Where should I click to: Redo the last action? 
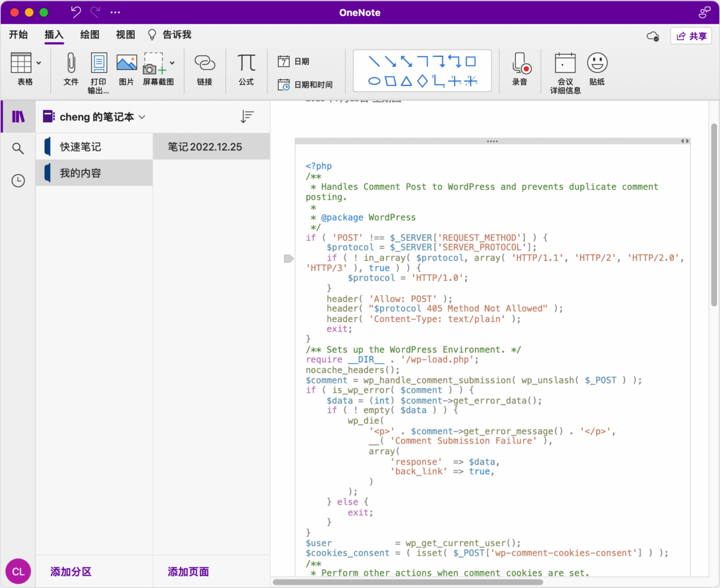pyautogui.click(x=95, y=12)
